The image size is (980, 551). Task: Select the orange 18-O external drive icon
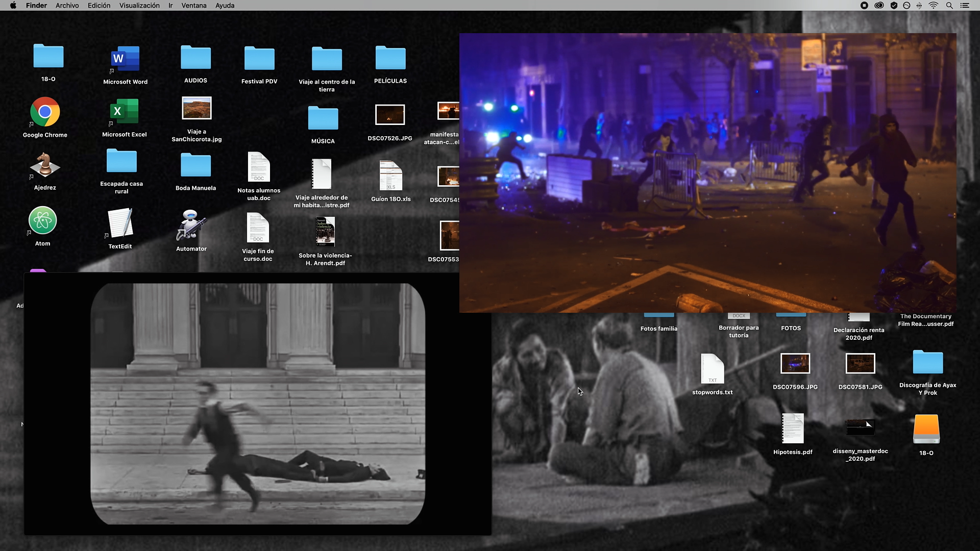click(x=926, y=429)
